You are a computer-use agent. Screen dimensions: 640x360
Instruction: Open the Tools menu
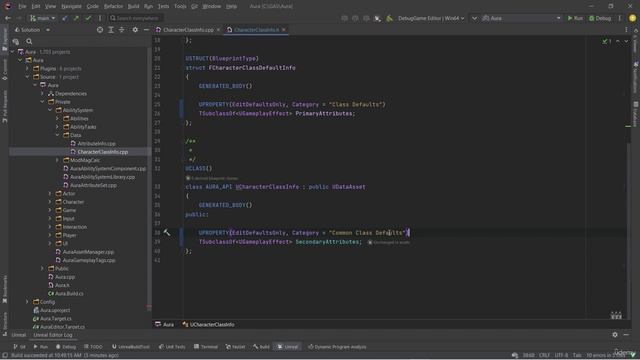(180, 7)
